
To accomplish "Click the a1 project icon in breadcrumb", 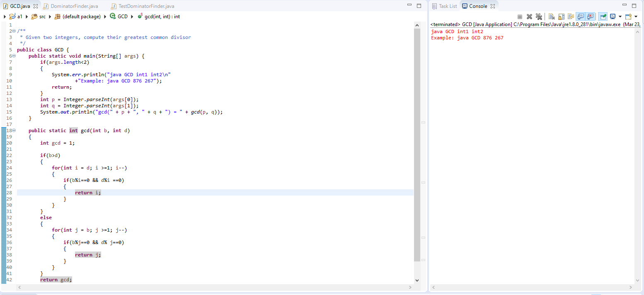I will (x=12, y=17).
